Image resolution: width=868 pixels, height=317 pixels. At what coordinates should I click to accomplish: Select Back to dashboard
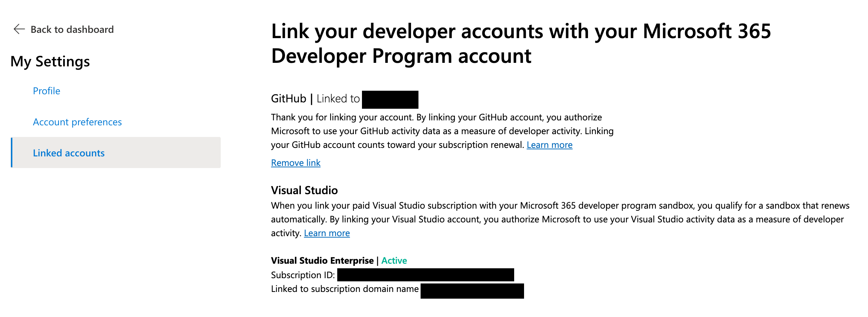tap(72, 29)
